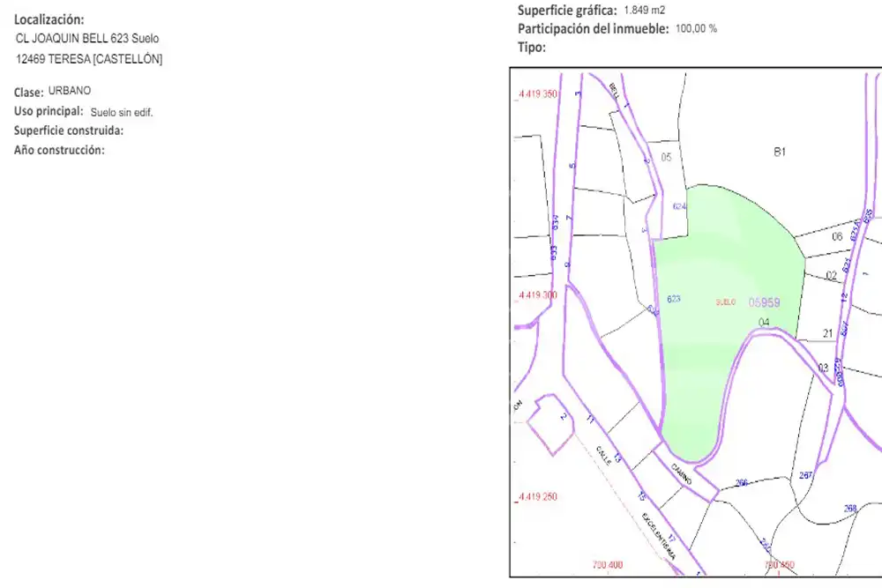
Task: Select the address line 'CL JOAQUIN BELL 623 Suelo'
Action: 87,38
